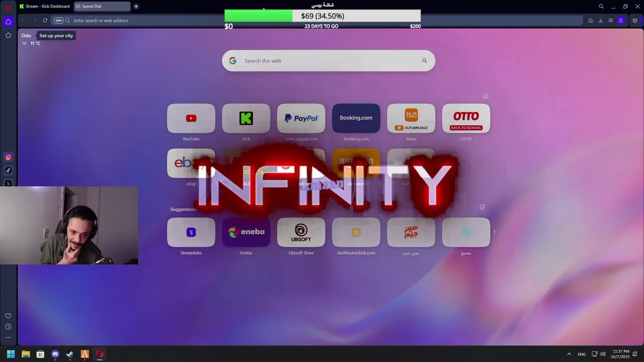
Task: Open X (Twitter) in the sidebar
Action: [8, 184]
